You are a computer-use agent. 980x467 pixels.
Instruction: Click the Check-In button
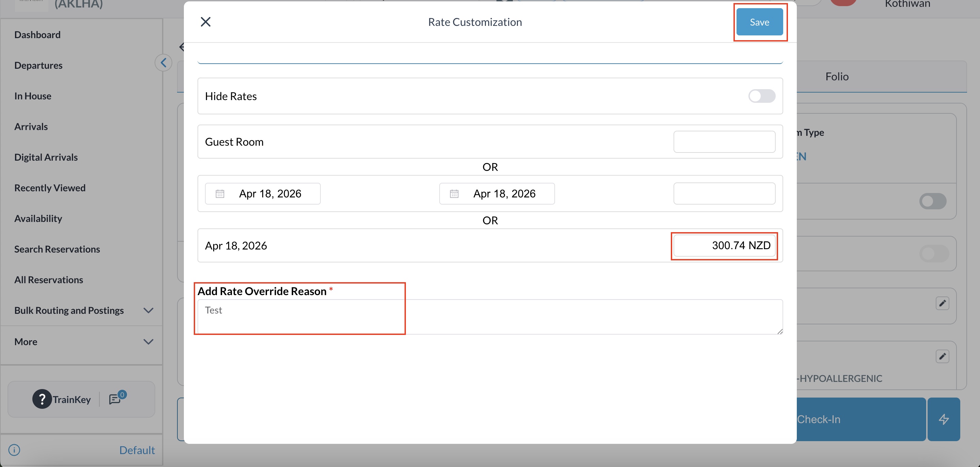[x=861, y=419]
